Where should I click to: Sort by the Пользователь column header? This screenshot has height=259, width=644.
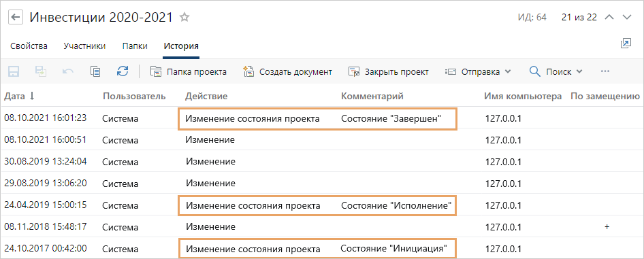coord(134,97)
